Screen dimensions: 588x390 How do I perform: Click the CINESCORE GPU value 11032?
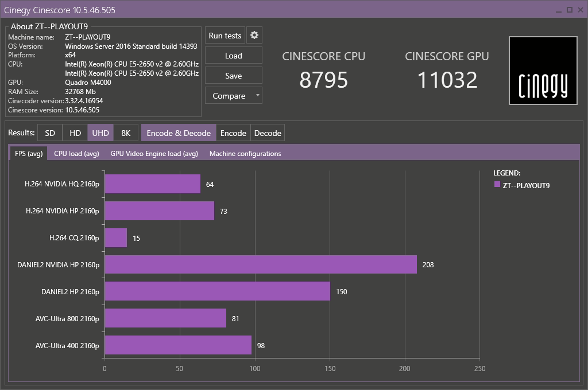coord(447,80)
